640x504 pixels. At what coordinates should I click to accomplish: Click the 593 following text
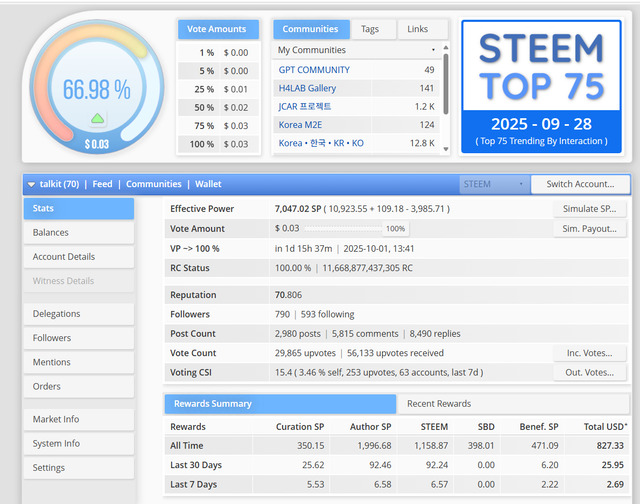click(x=327, y=314)
